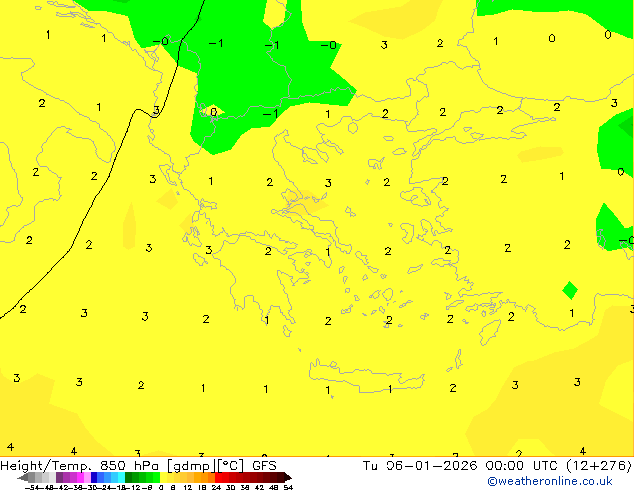Pick the magenta legend swatch above -36

click(80, 477)
